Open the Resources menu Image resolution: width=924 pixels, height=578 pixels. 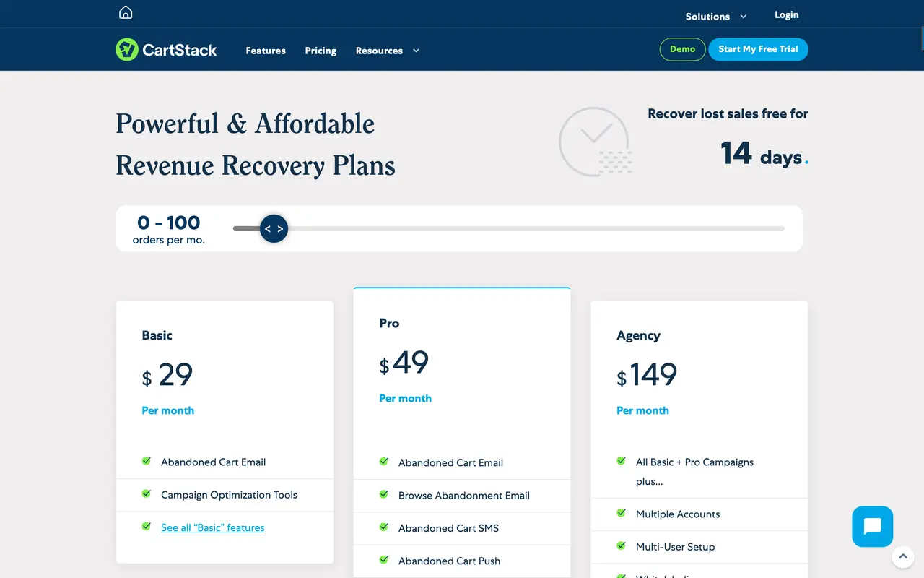tap(379, 51)
